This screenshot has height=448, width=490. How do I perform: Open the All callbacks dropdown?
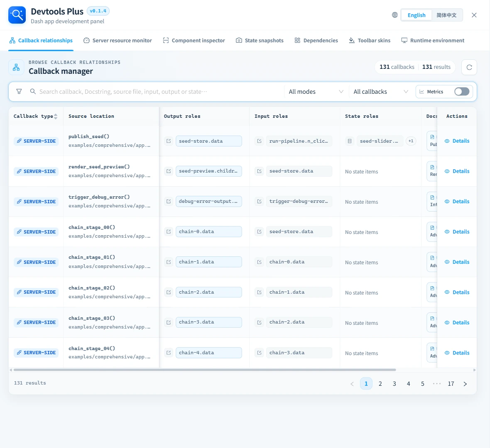pos(381,92)
